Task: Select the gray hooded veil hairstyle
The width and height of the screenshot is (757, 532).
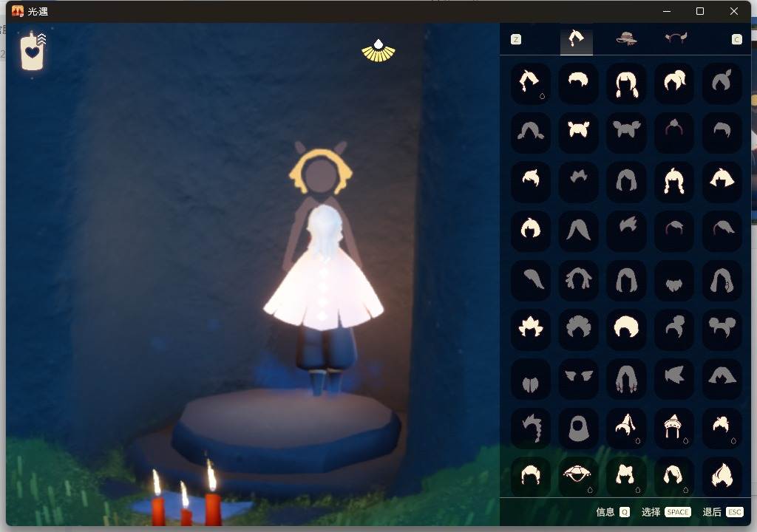Action: pos(578,428)
